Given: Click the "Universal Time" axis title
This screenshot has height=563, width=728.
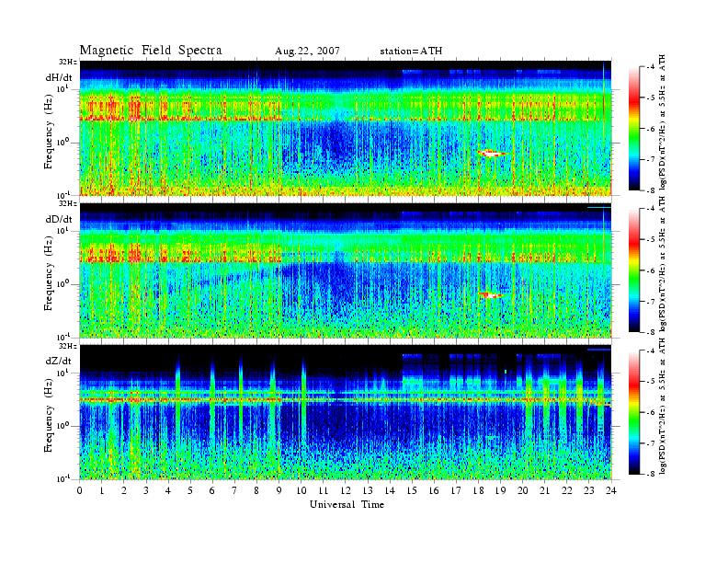Looking at the screenshot, I should pyautogui.click(x=347, y=504).
